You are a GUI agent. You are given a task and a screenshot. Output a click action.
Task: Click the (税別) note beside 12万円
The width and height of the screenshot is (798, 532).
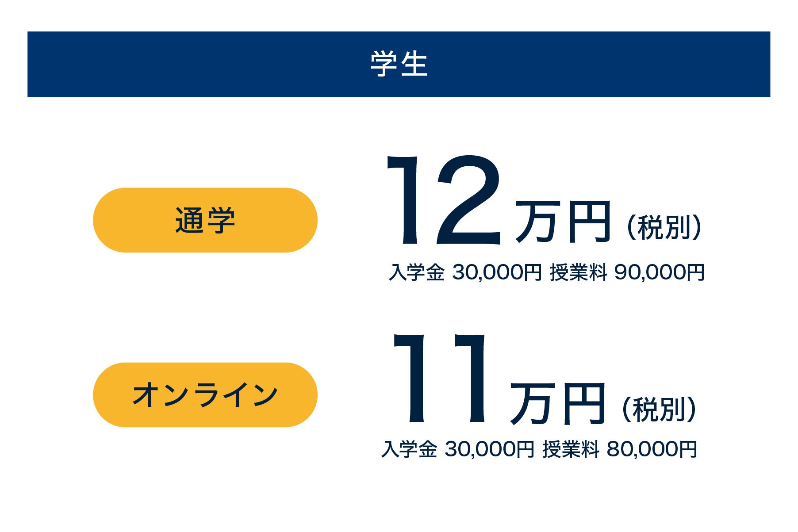(x=664, y=227)
